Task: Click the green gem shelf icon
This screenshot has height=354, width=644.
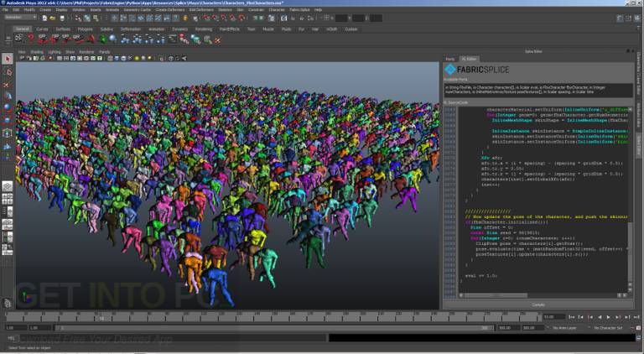Action: (x=102, y=39)
